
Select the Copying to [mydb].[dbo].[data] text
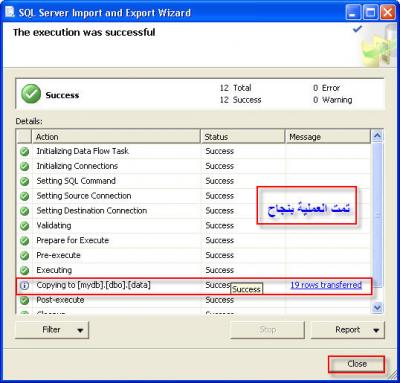(x=93, y=285)
